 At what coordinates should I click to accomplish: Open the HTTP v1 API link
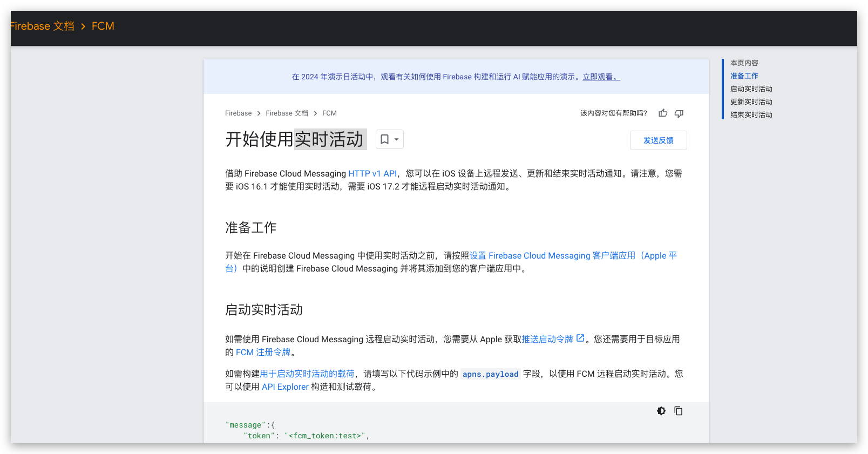pyautogui.click(x=372, y=173)
